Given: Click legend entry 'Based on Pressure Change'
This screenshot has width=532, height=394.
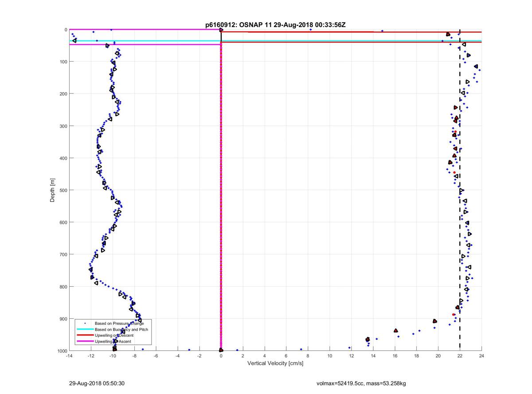Looking at the screenshot, I should pos(119,323).
